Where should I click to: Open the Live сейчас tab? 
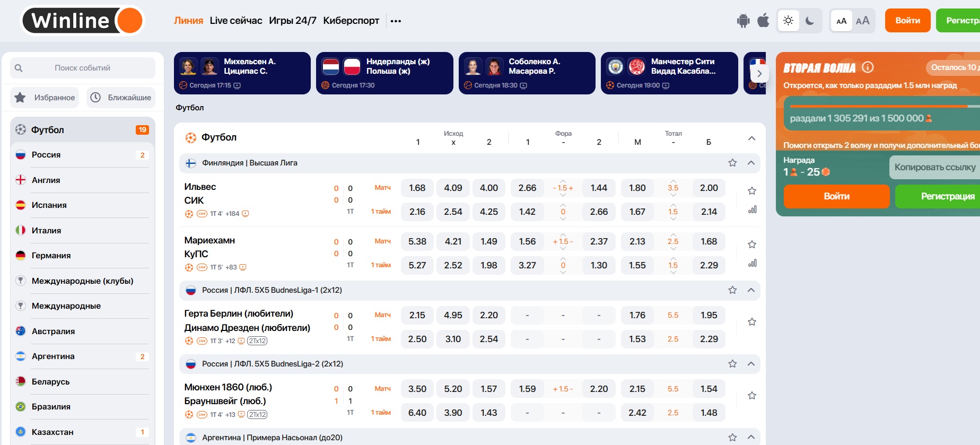[235, 21]
